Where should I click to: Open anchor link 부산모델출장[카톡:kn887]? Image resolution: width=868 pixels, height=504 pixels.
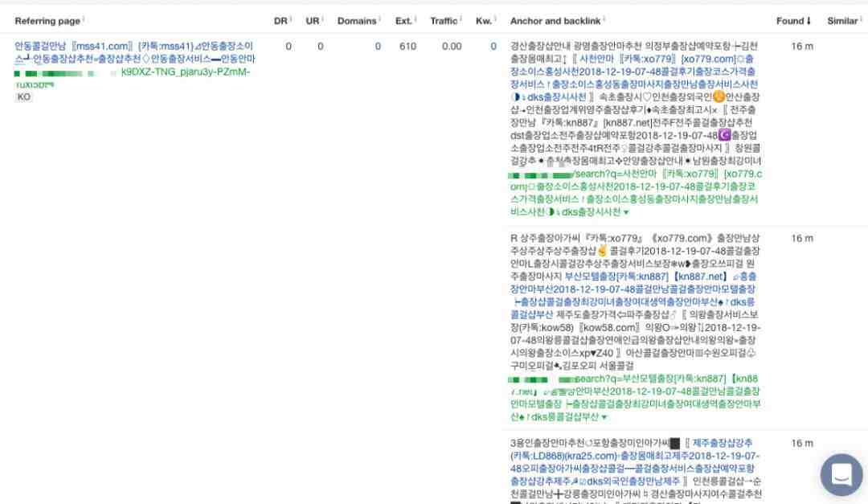(633, 296)
